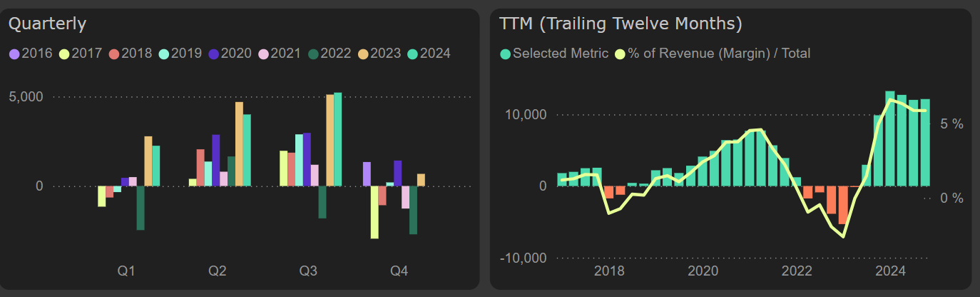Click the dark green negative bar in Q1
The image size is (980, 297).
click(x=141, y=208)
